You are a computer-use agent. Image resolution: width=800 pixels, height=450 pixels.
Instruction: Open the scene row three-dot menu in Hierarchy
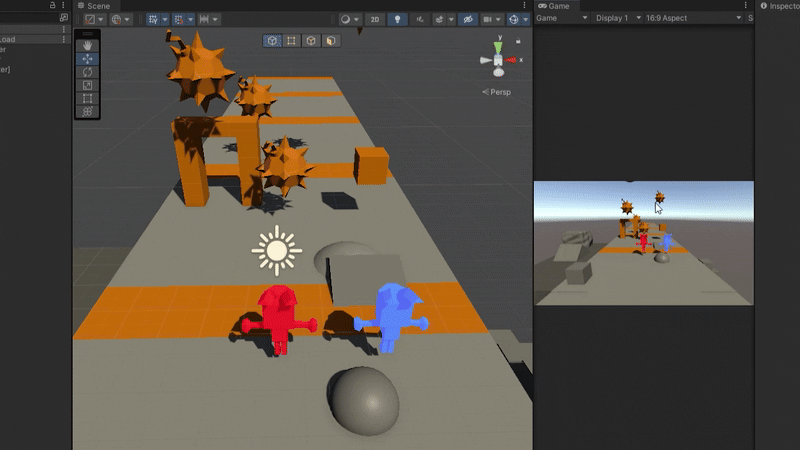coord(63,30)
